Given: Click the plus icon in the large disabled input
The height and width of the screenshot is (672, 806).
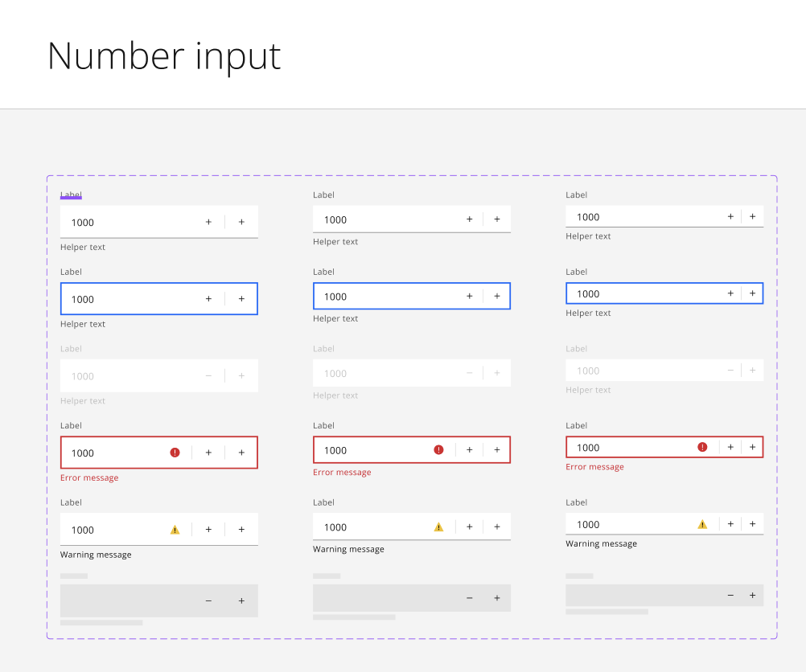Looking at the screenshot, I should 241,376.
